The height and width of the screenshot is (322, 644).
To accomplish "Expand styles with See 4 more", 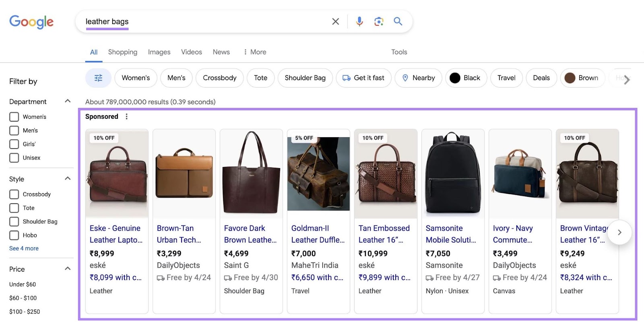I will pos(24,248).
